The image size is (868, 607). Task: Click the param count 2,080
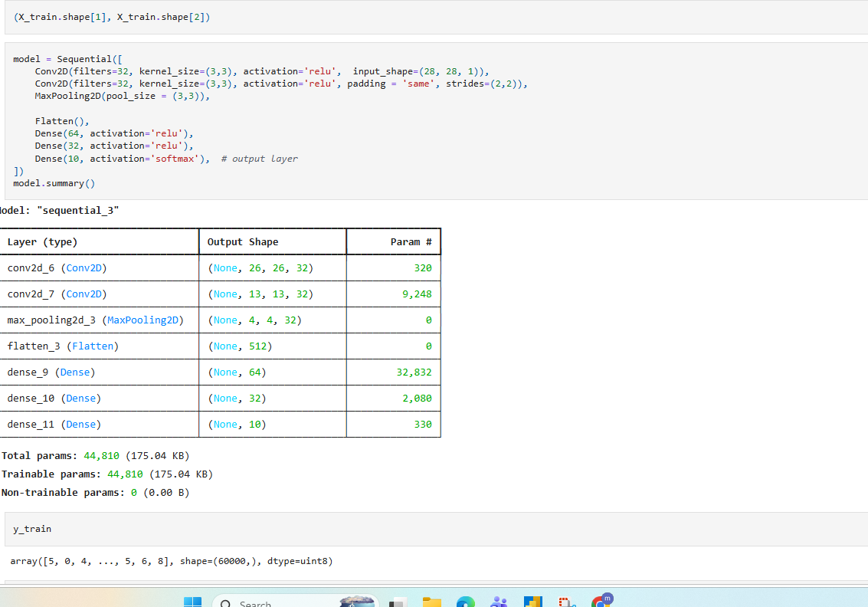(417, 399)
